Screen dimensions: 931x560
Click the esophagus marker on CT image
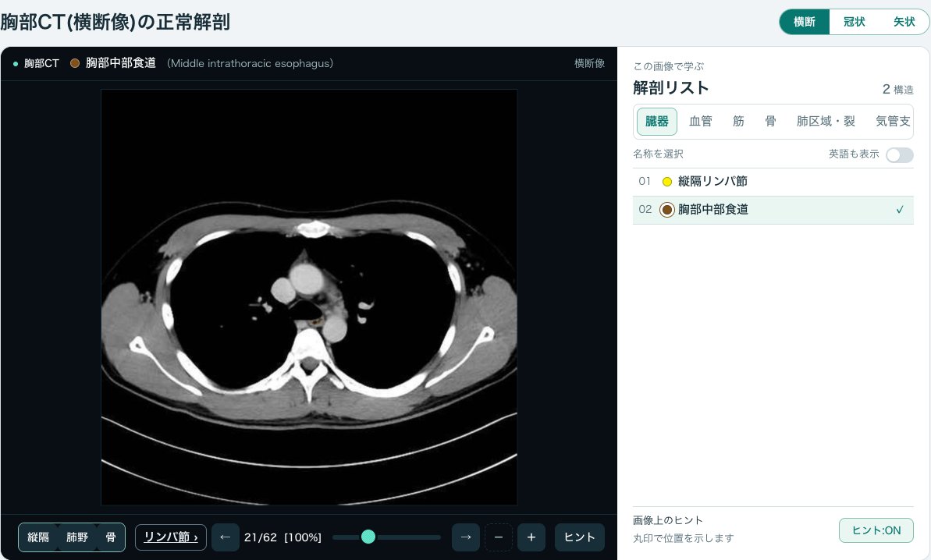point(316,321)
